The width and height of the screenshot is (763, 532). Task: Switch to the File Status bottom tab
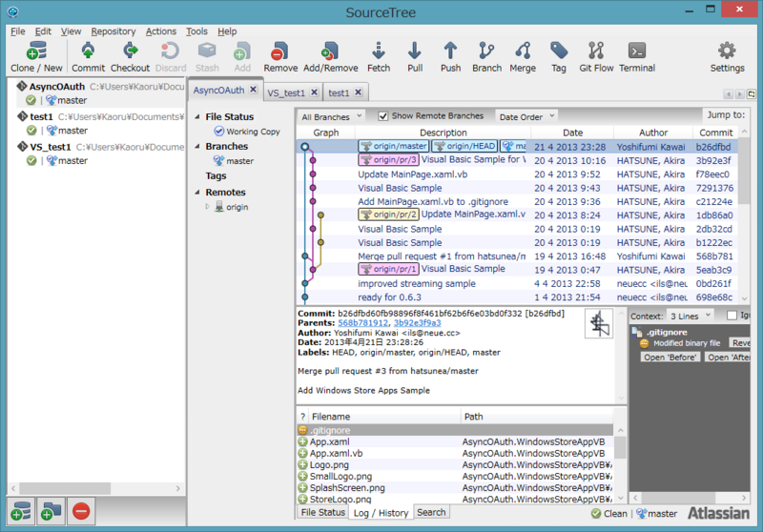322,512
